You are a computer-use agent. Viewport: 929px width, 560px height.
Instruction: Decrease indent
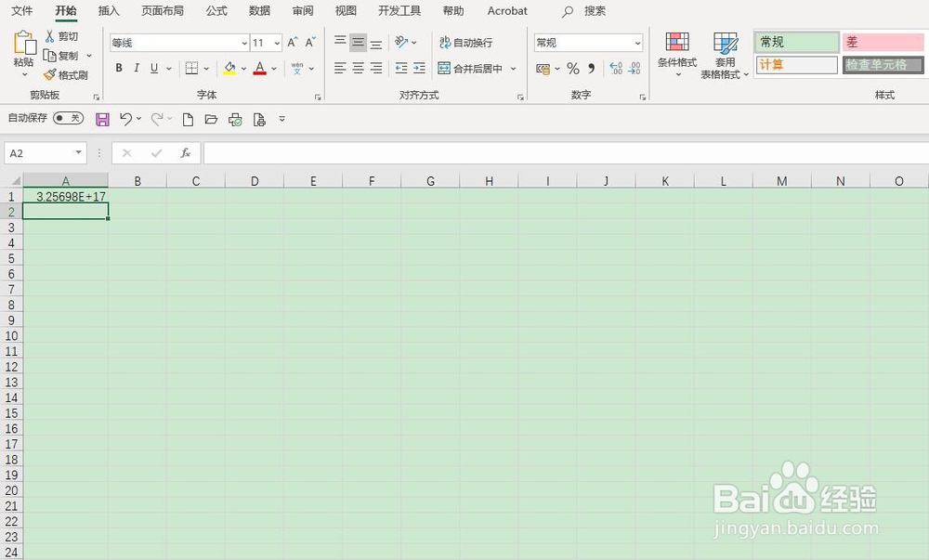pos(401,68)
